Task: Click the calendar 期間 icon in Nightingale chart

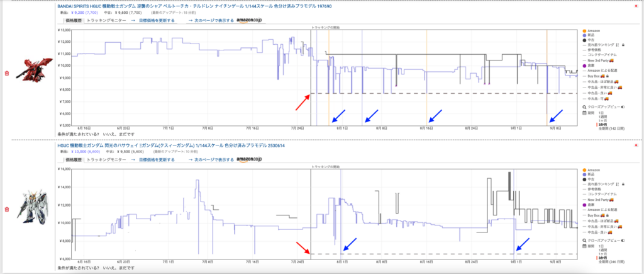Action: click(584, 113)
